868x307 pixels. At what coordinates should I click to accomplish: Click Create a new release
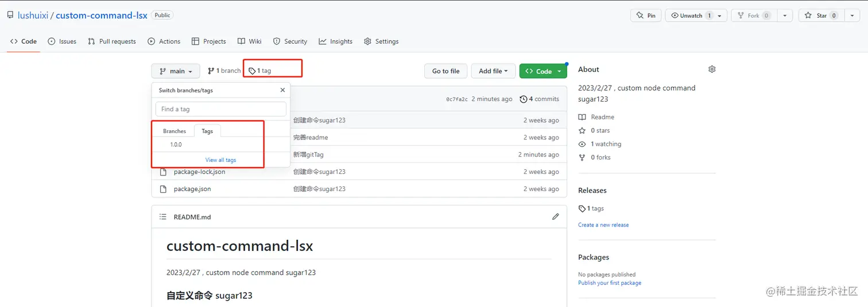(603, 225)
